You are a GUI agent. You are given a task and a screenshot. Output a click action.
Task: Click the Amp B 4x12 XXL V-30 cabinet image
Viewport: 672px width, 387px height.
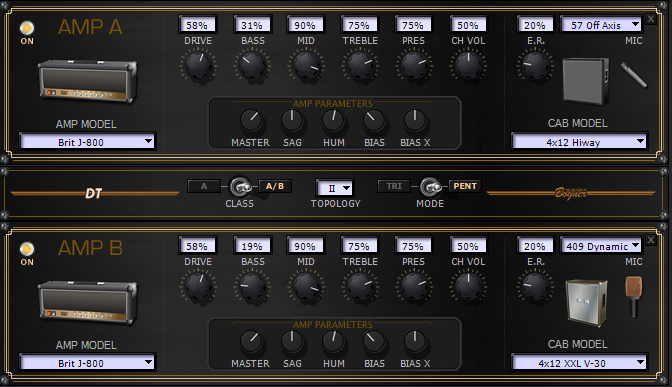coord(586,303)
